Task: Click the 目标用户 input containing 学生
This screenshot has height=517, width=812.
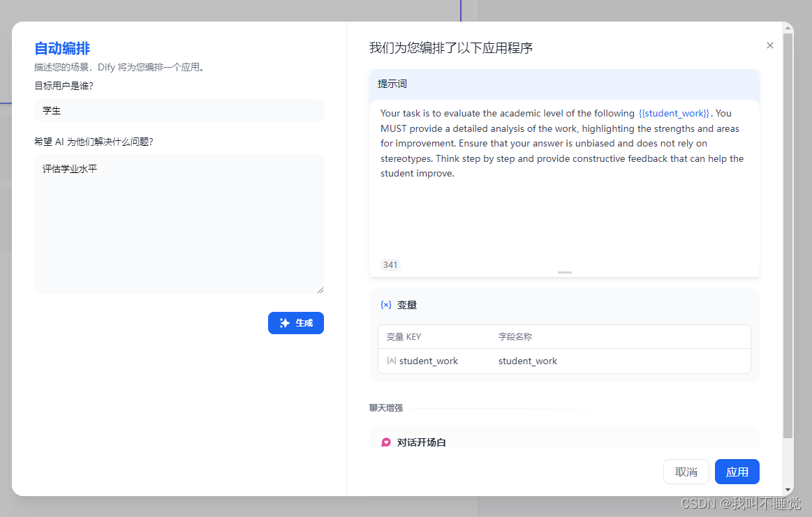Action: pos(179,110)
